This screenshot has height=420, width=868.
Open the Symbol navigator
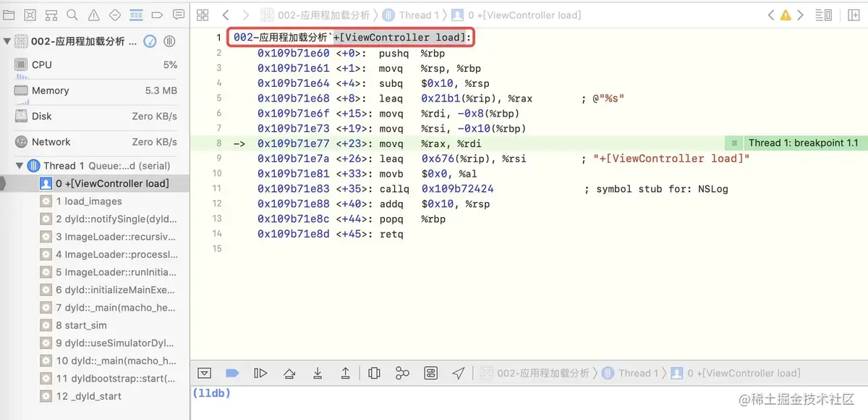pyautogui.click(x=51, y=14)
